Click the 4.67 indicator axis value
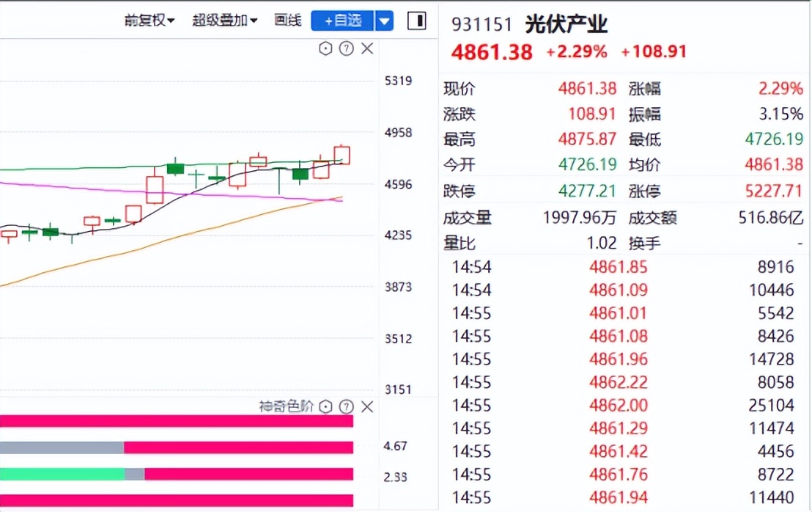Image resolution: width=812 pixels, height=512 pixels. pyautogui.click(x=395, y=446)
